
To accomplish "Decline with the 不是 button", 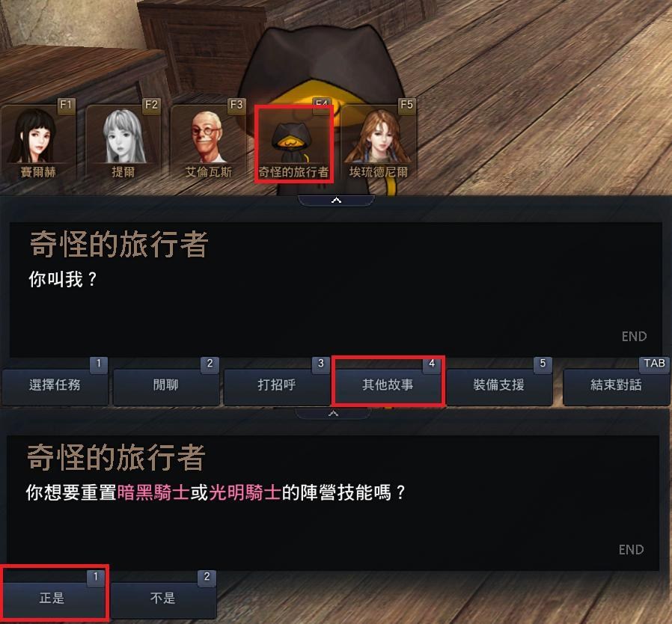I will click(x=163, y=597).
